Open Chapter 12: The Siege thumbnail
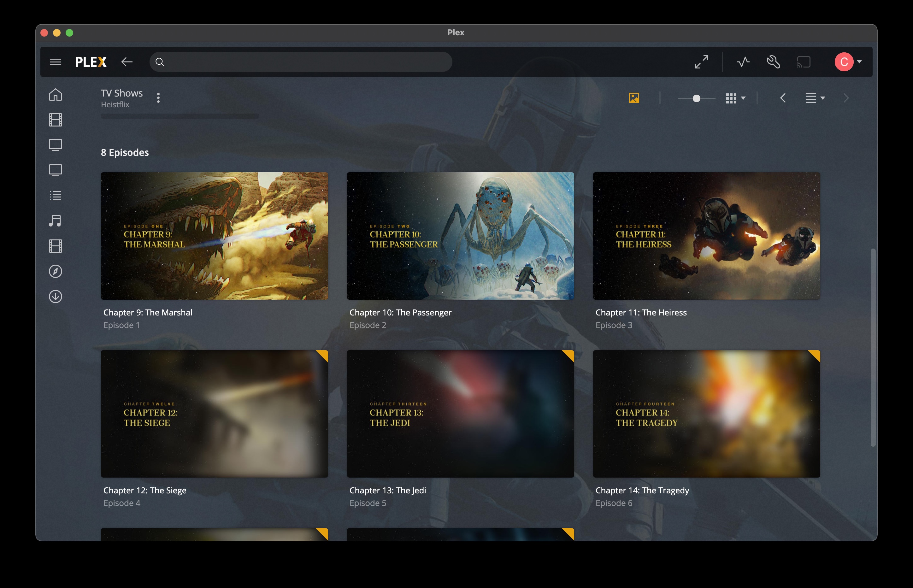913x588 pixels. coord(214,414)
